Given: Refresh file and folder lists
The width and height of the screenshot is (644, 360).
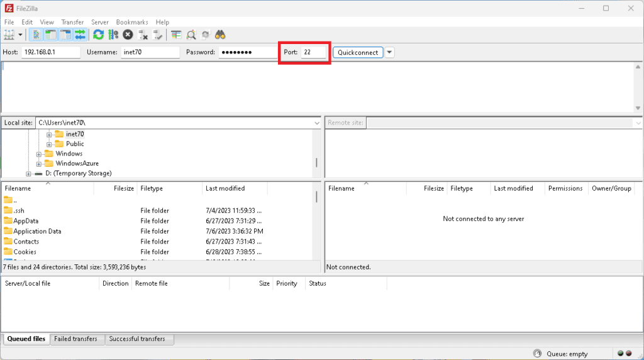Looking at the screenshot, I should [99, 35].
